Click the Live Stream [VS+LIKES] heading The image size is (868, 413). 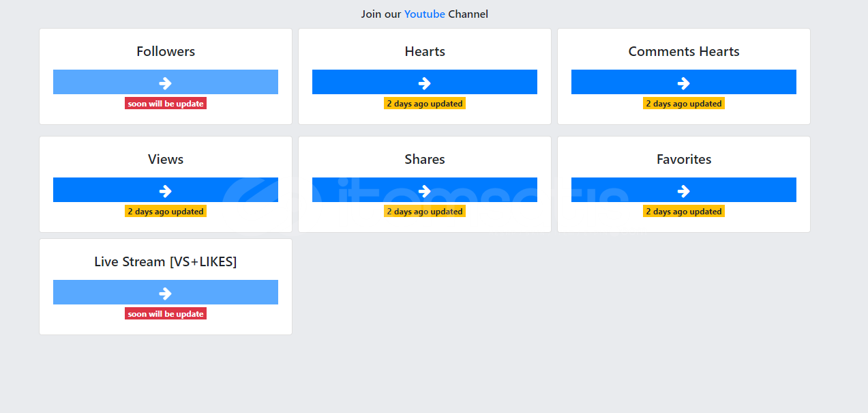[x=166, y=262]
